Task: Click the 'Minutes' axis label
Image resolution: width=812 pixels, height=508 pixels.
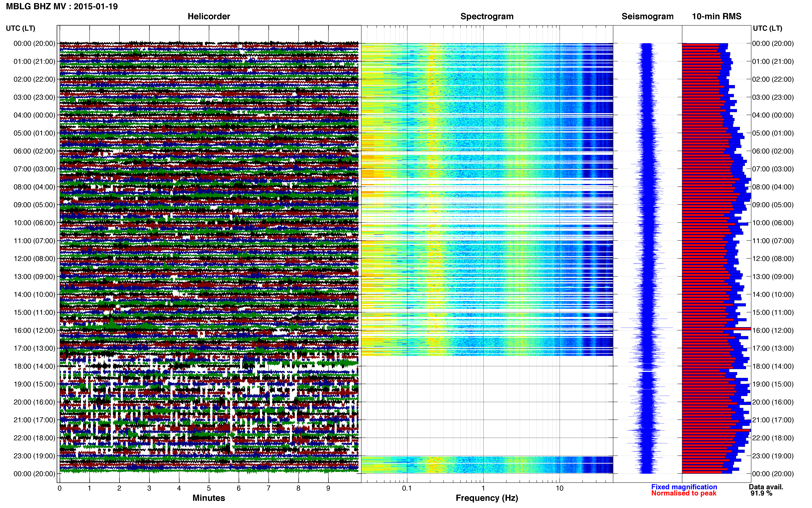Action: coord(209,498)
